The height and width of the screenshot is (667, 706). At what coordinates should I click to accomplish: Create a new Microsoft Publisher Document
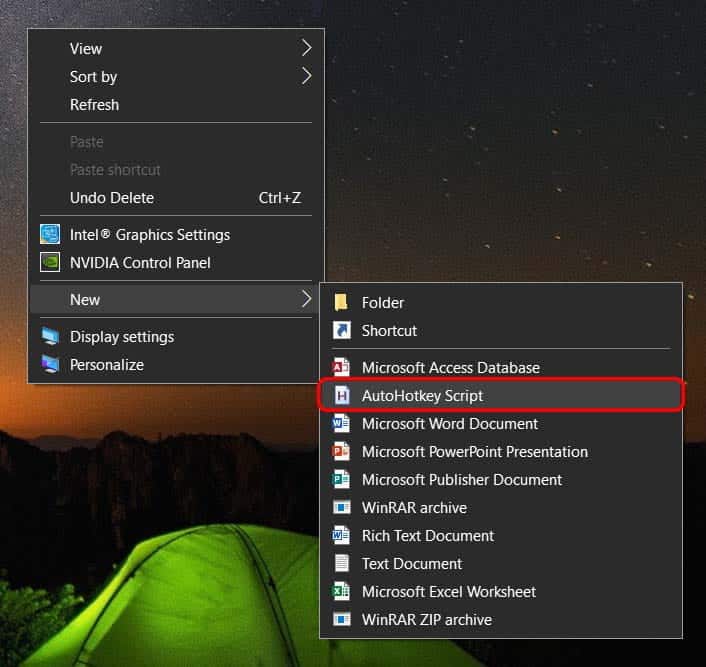pyautogui.click(x=501, y=480)
